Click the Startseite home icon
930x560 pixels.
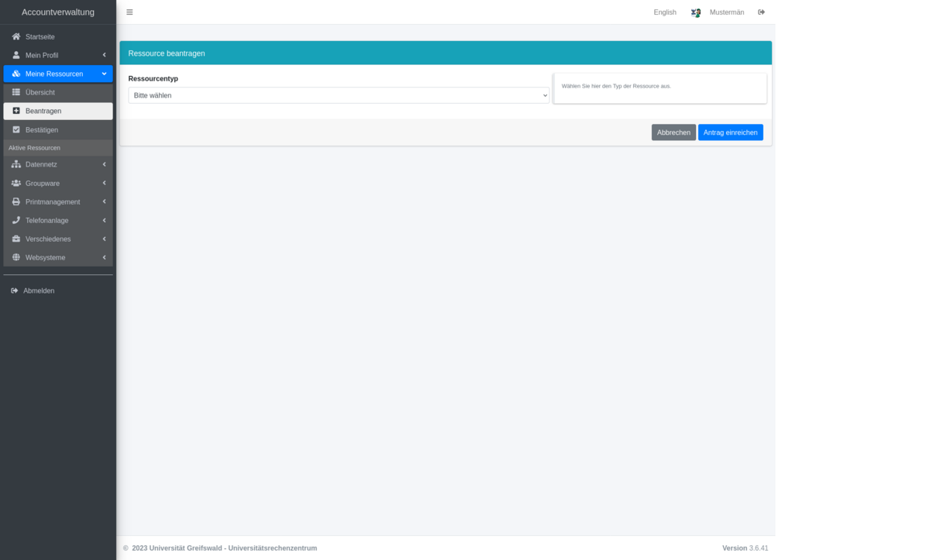pos(16,36)
